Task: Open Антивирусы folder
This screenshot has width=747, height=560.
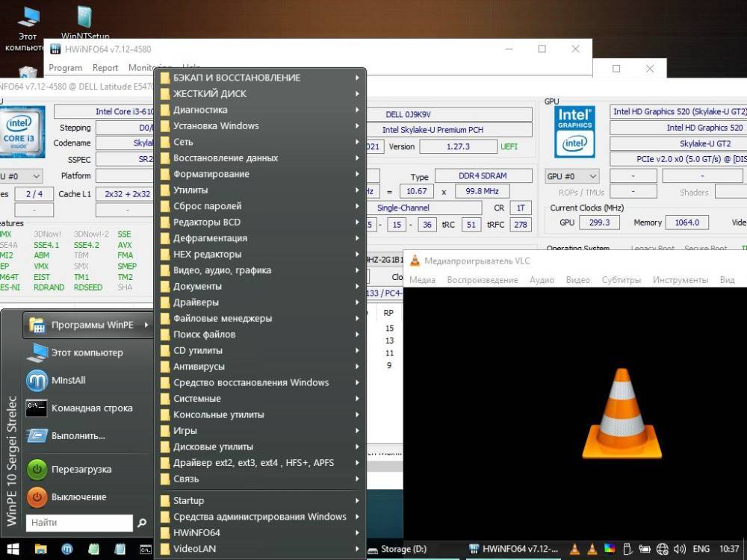Action: coord(260,367)
